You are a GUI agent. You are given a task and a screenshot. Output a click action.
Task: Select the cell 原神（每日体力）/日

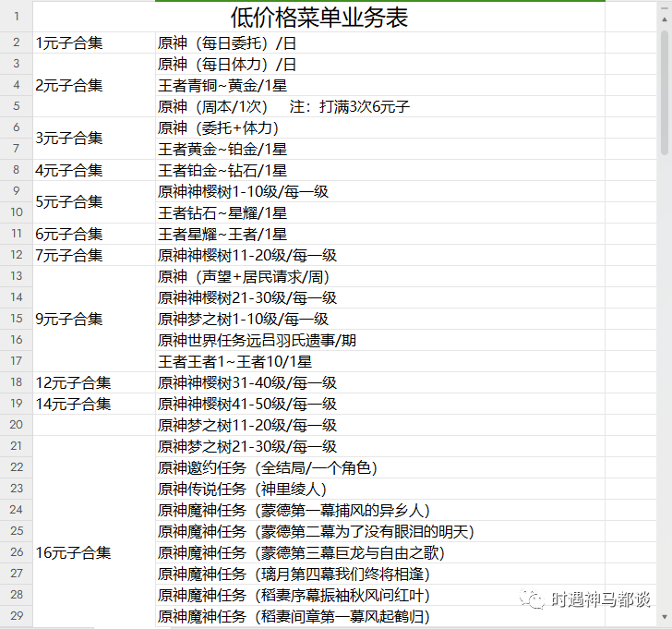point(379,64)
